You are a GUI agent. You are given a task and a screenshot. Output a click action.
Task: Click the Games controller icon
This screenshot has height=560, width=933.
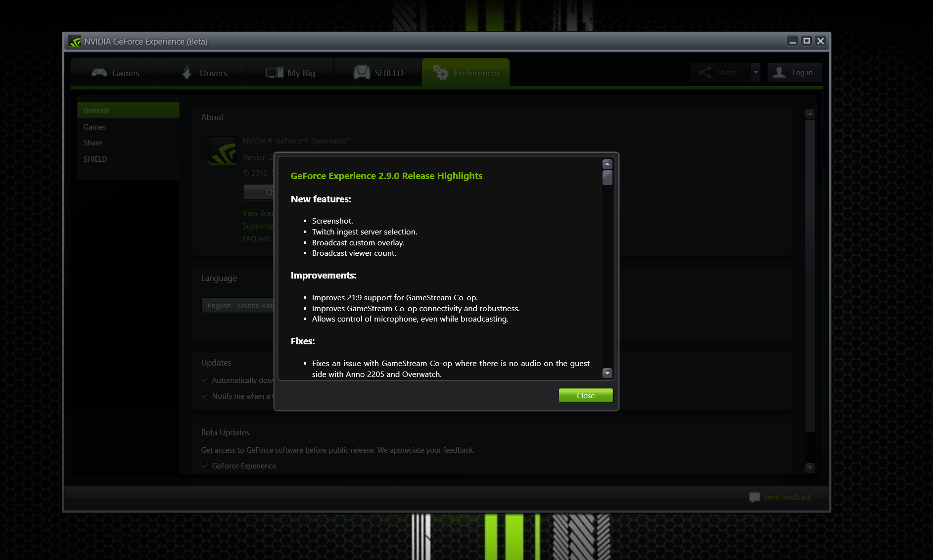[99, 73]
